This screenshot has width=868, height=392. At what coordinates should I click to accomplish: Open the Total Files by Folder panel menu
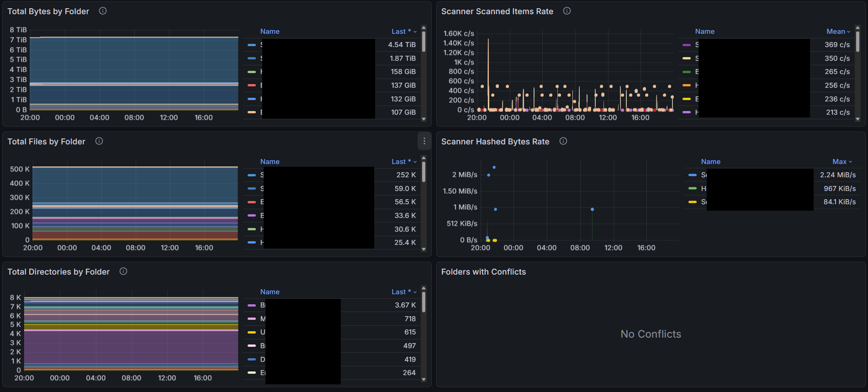[424, 141]
